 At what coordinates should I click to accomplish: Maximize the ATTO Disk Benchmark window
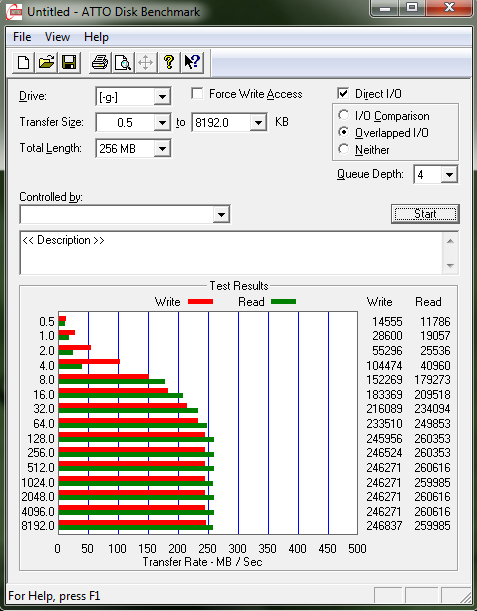click(x=412, y=8)
